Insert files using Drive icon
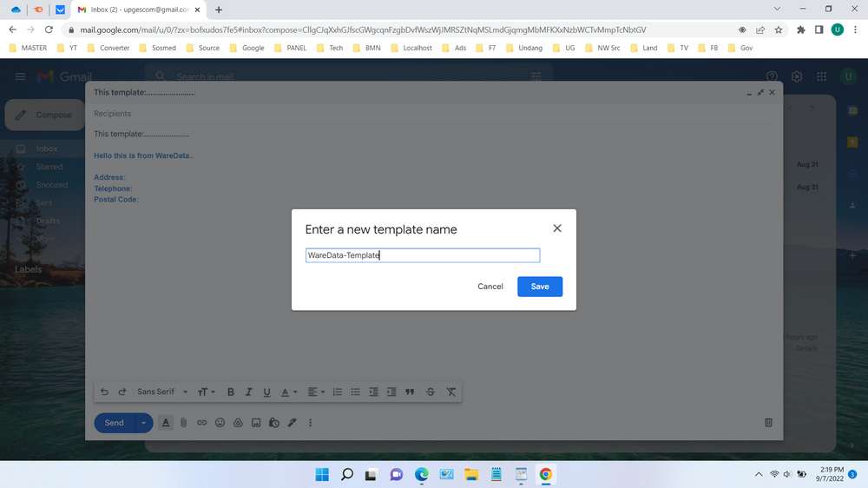The width and height of the screenshot is (868, 488). point(238,423)
